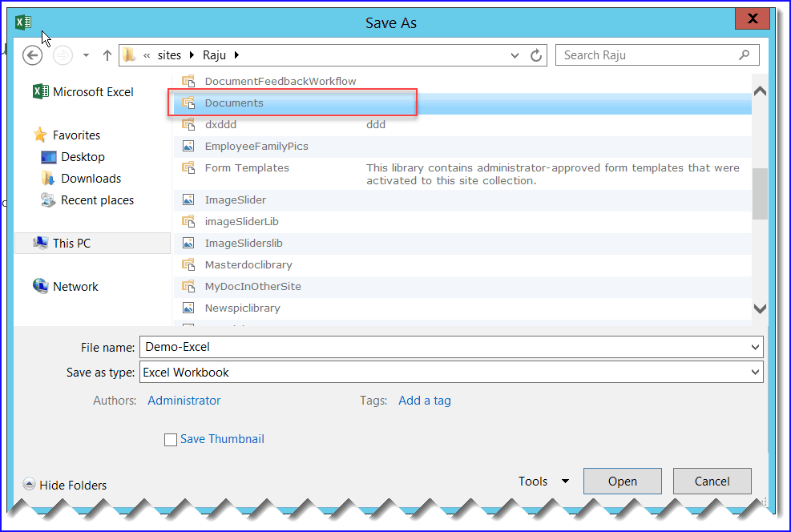
Task: Open the Tools dropdown menu
Action: coord(543,481)
